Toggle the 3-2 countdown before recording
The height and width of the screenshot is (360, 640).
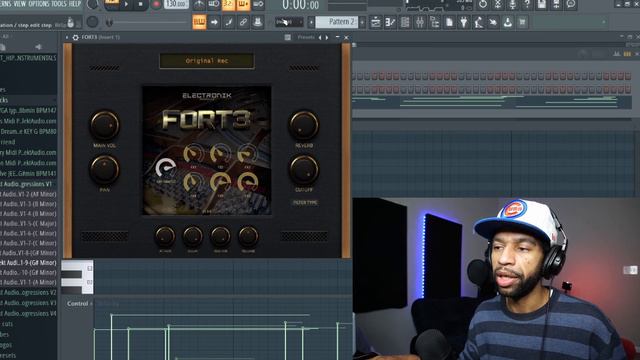pyautogui.click(x=228, y=4)
